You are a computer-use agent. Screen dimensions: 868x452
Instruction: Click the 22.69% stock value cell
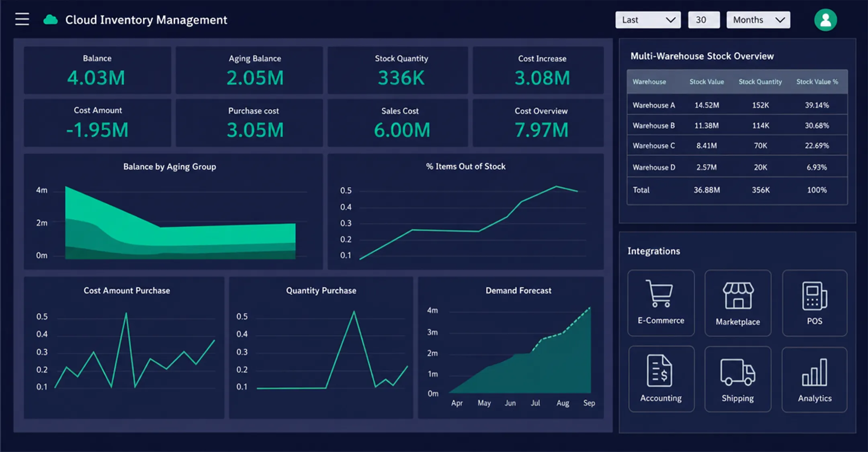point(817,146)
